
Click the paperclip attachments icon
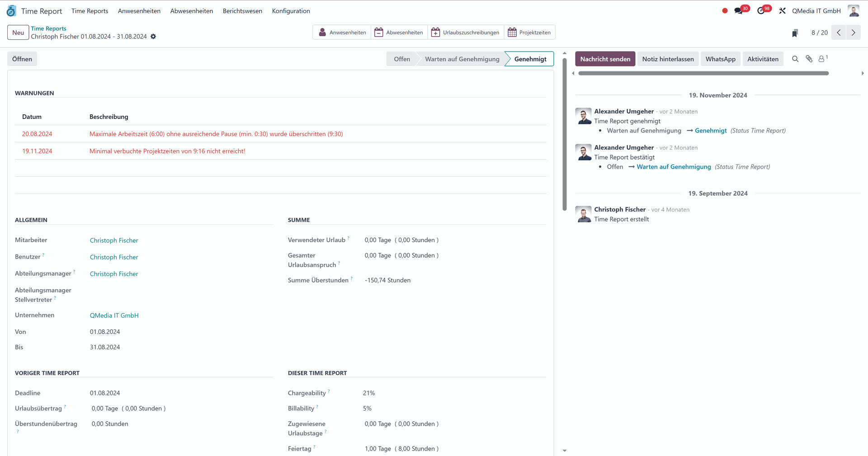coord(809,59)
